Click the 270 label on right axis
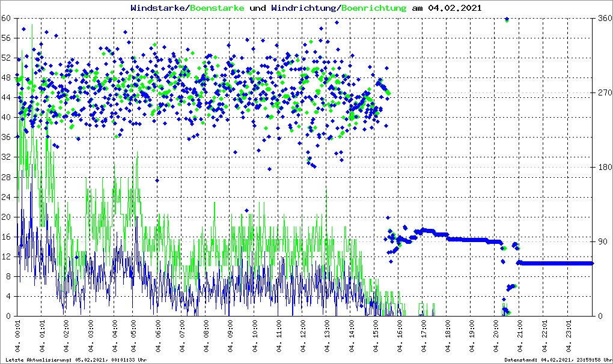Viewport: 613px width, 364px height. (603, 93)
